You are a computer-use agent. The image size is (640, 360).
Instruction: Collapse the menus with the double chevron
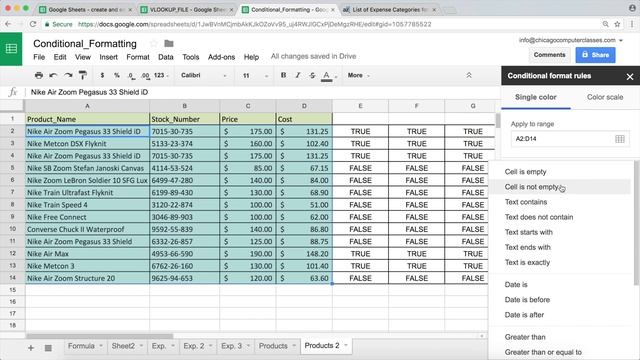click(x=469, y=75)
